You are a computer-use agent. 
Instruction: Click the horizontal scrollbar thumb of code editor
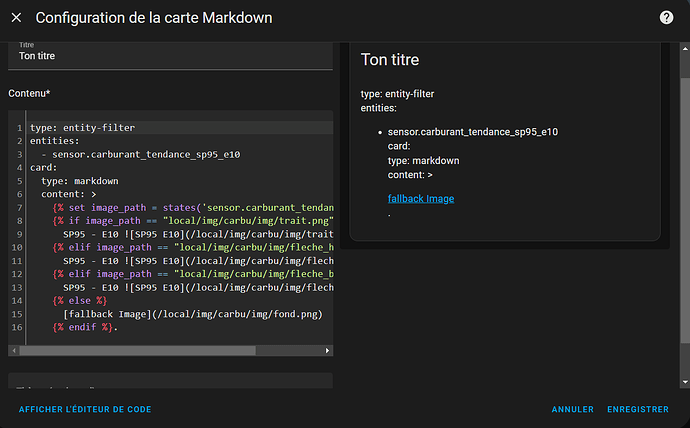137,351
